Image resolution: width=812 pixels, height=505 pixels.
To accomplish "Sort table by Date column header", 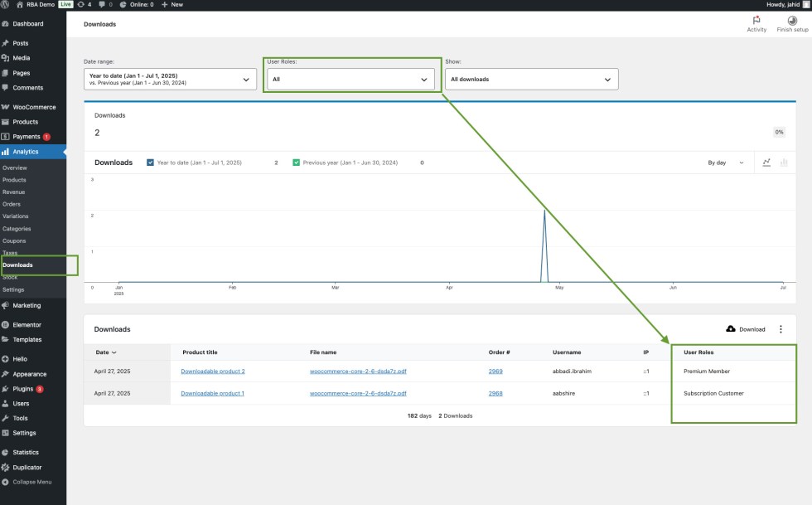I will [x=105, y=352].
